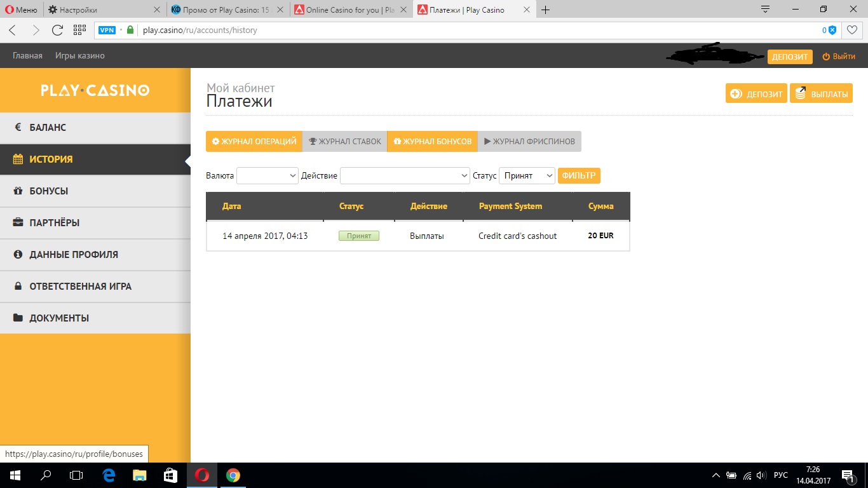Click the Выплаты cell in the table row
The height and width of the screenshot is (488, 868).
[427, 236]
